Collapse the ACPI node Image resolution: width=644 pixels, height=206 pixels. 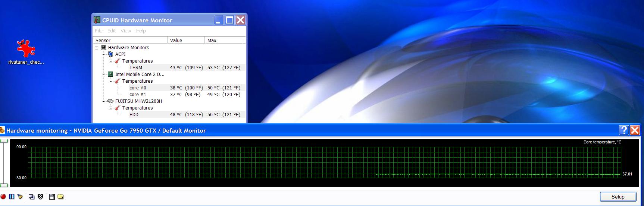(104, 54)
